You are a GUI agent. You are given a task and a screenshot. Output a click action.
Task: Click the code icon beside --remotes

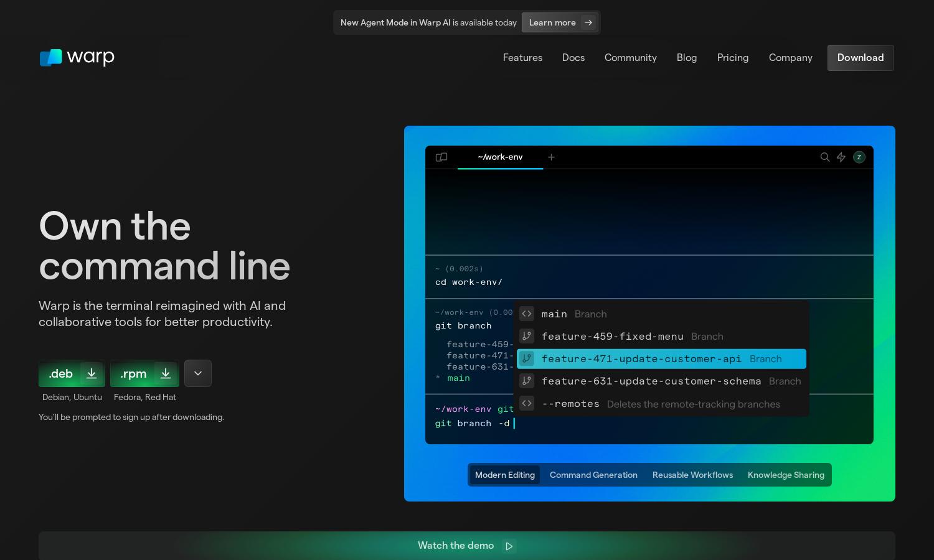point(527,403)
